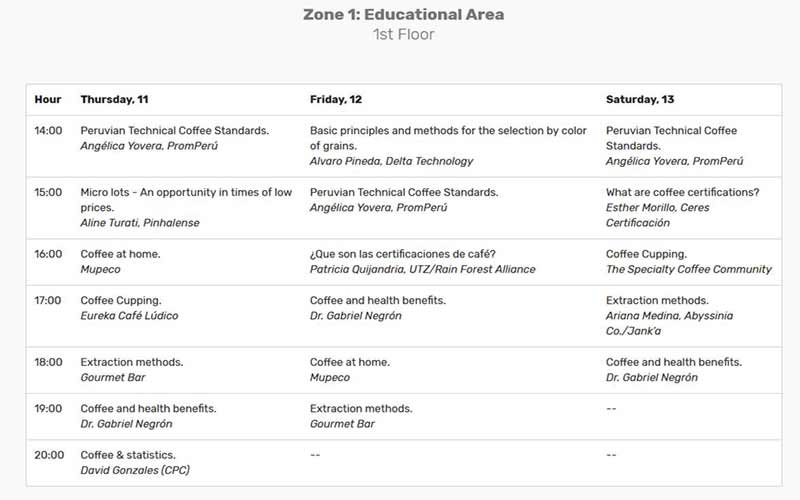The height and width of the screenshot is (500, 800).
Task: Select 'The Specialty Coffee Community' presenter
Action: point(688,269)
